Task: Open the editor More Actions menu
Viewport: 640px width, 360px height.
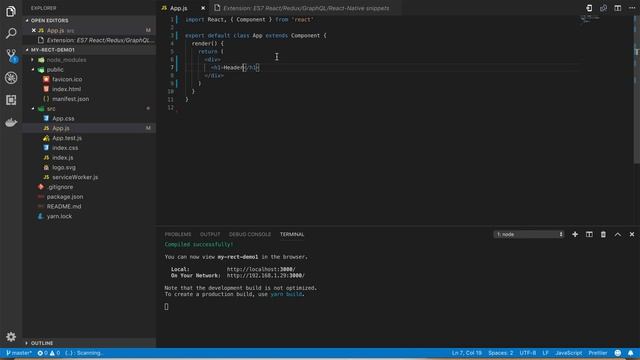Action: pos(632,8)
